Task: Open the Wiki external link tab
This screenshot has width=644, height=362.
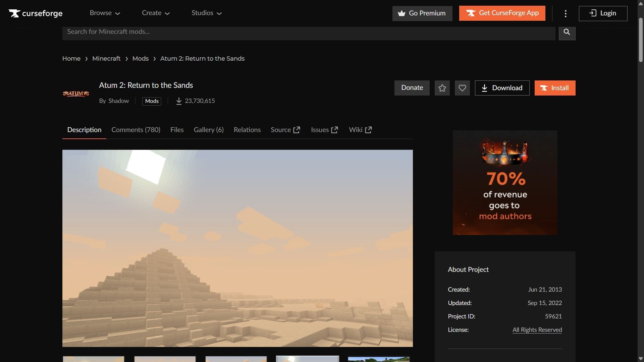Action: [360, 130]
